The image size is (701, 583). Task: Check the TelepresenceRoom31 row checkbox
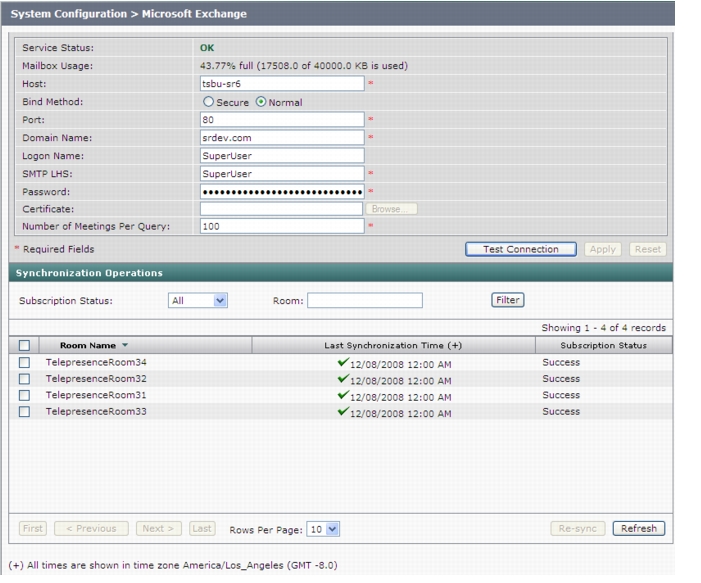click(x=25, y=395)
